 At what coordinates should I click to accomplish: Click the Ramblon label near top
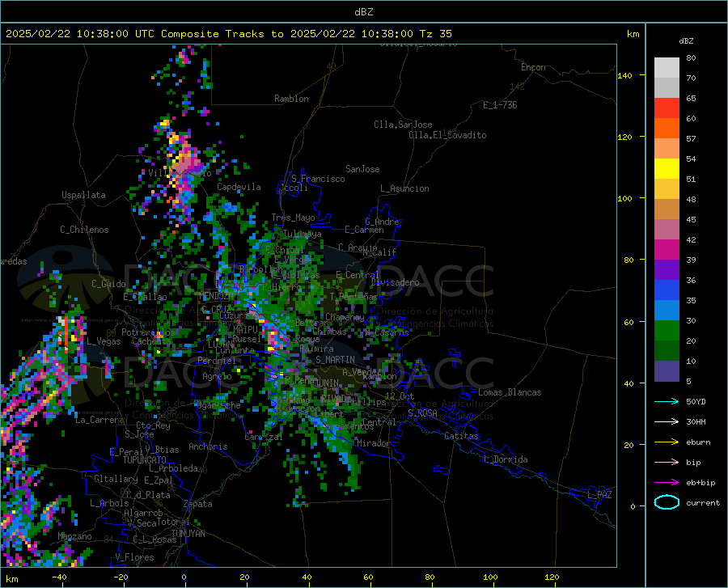[x=291, y=99]
